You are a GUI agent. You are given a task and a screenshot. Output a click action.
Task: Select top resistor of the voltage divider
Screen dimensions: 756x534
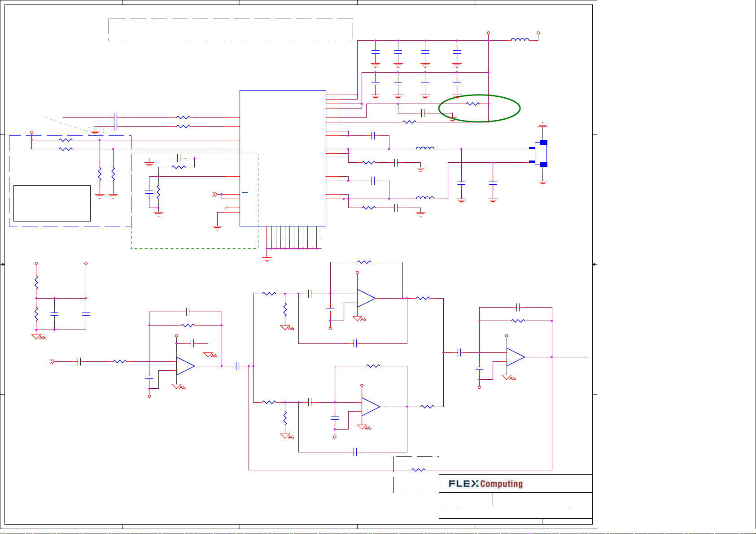[x=36, y=282]
